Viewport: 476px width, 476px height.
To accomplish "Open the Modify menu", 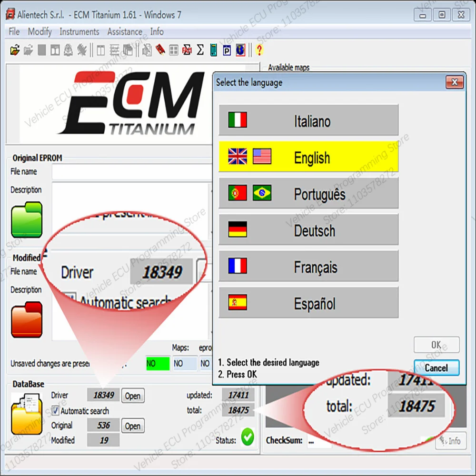I will (x=40, y=32).
